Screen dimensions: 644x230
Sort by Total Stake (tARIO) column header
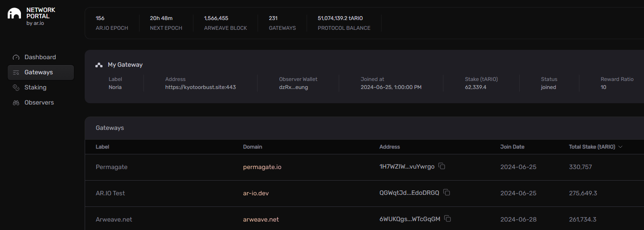(x=592, y=147)
